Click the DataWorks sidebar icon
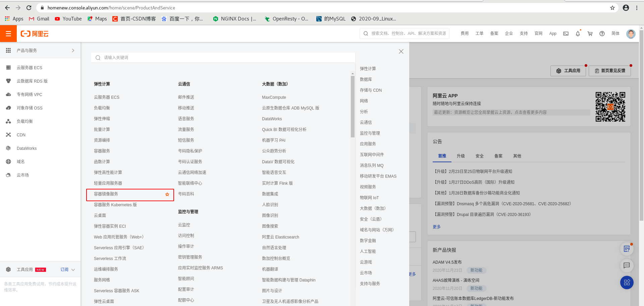Screen dimensions: 644x306 coord(8,148)
